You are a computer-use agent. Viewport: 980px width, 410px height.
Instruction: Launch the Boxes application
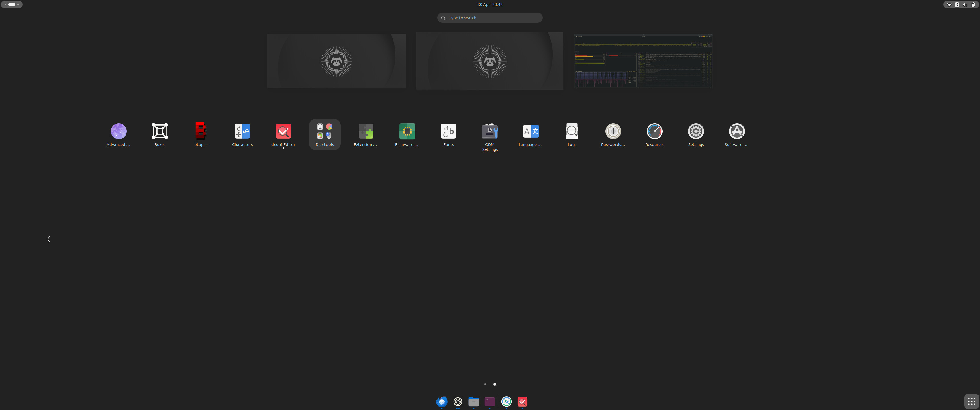160,135
